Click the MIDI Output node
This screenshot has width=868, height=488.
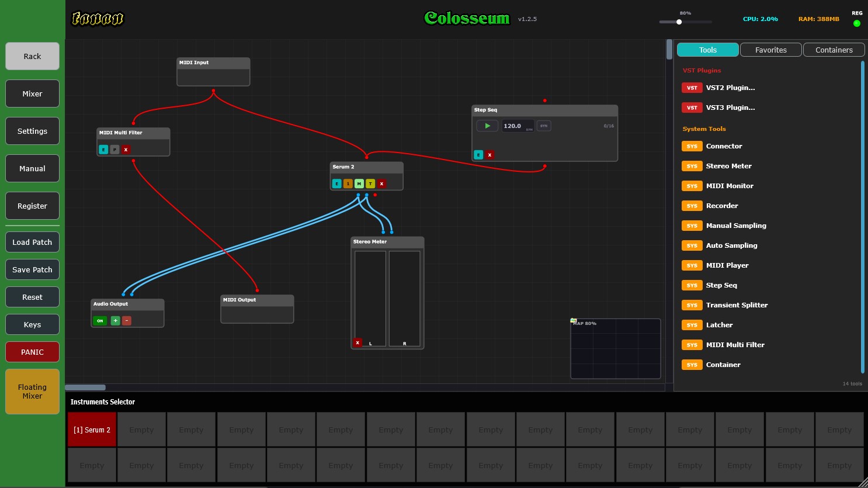click(x=257, y=309)
